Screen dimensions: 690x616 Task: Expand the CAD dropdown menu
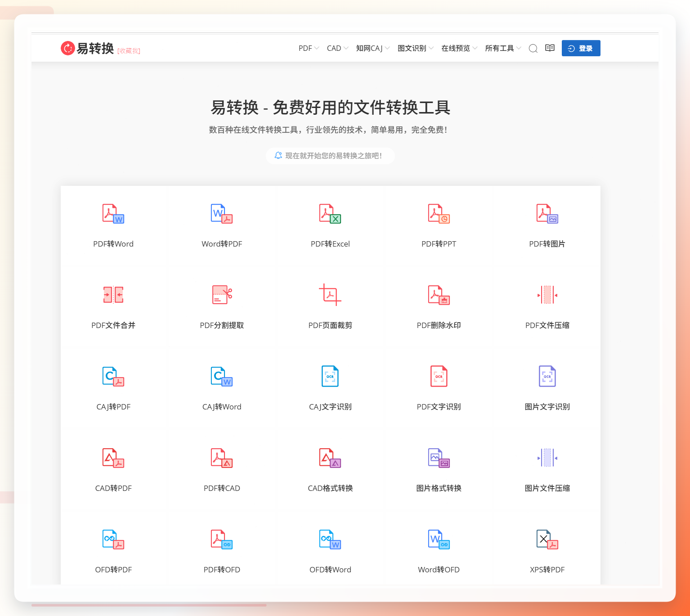(337, 48)
